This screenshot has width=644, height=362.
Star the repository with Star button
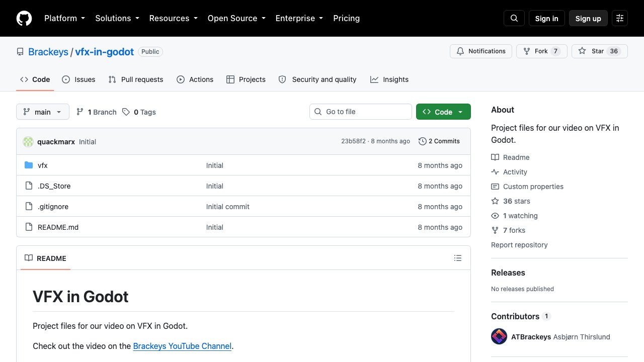tap(600, 51)
